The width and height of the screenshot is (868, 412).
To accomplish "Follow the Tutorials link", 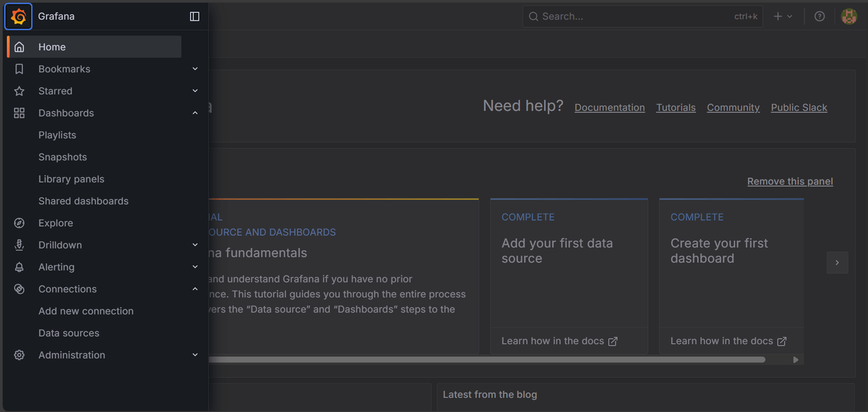I will (676, 107).
